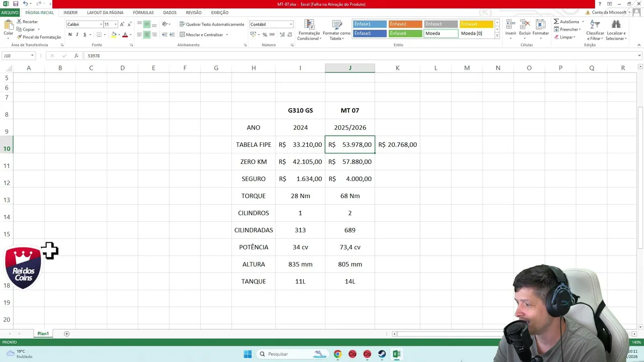
Task: Click Conta da Microsoft account link
Action: tap(609, 13)
